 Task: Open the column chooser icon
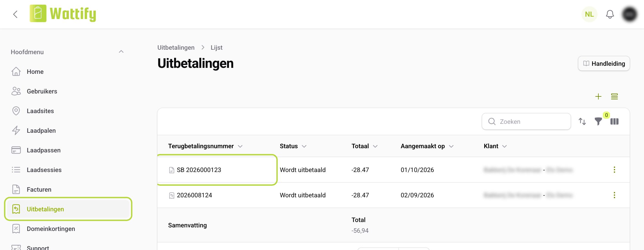[x=614, y=121]
